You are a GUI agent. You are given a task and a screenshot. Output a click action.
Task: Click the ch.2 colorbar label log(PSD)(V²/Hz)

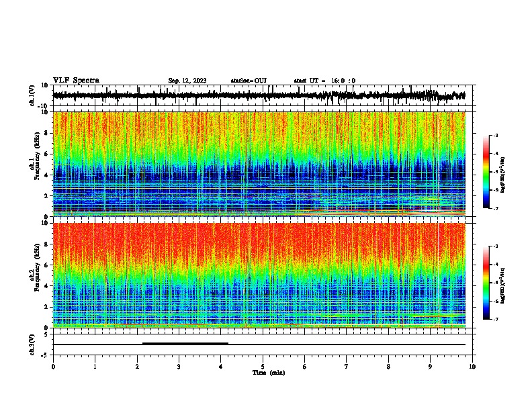(x=502, y=285)
